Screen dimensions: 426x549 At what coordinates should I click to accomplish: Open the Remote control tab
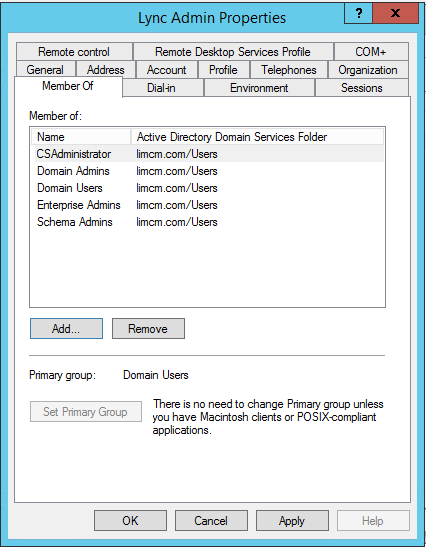pyautogui.click(x=74, y=52)
